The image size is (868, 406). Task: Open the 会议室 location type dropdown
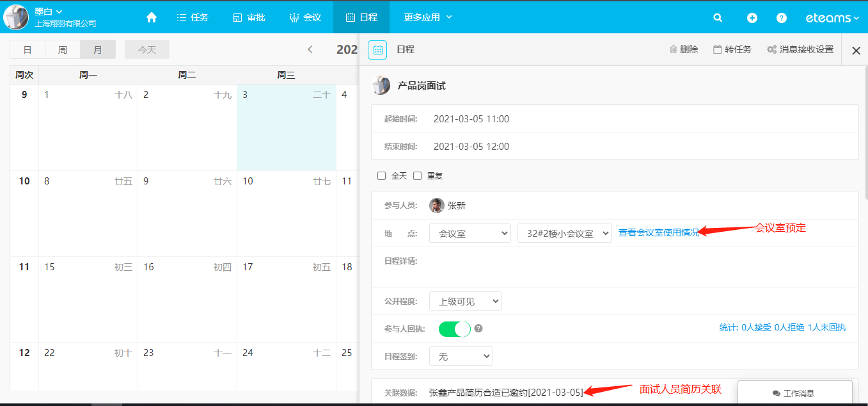[470, 233]
